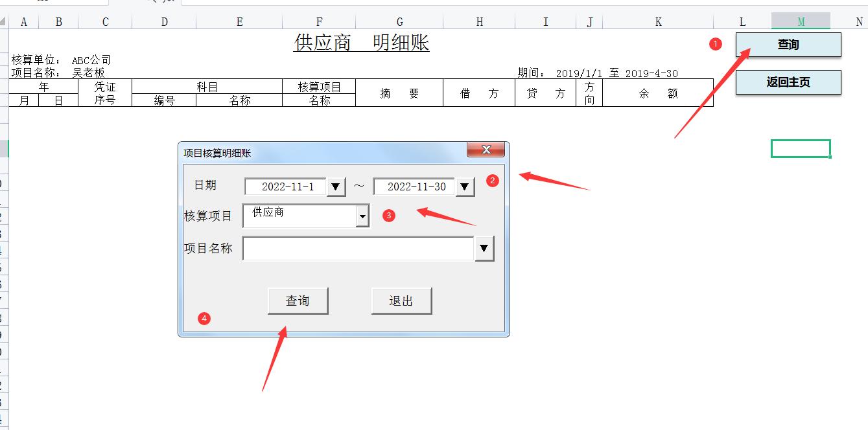Select column M header
868x430 pixels.
click(x=801, y=21)
